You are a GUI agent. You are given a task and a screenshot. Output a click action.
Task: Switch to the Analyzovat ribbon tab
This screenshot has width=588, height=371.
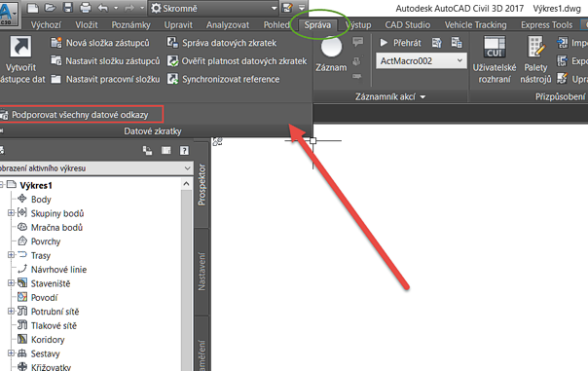point(228,25)
